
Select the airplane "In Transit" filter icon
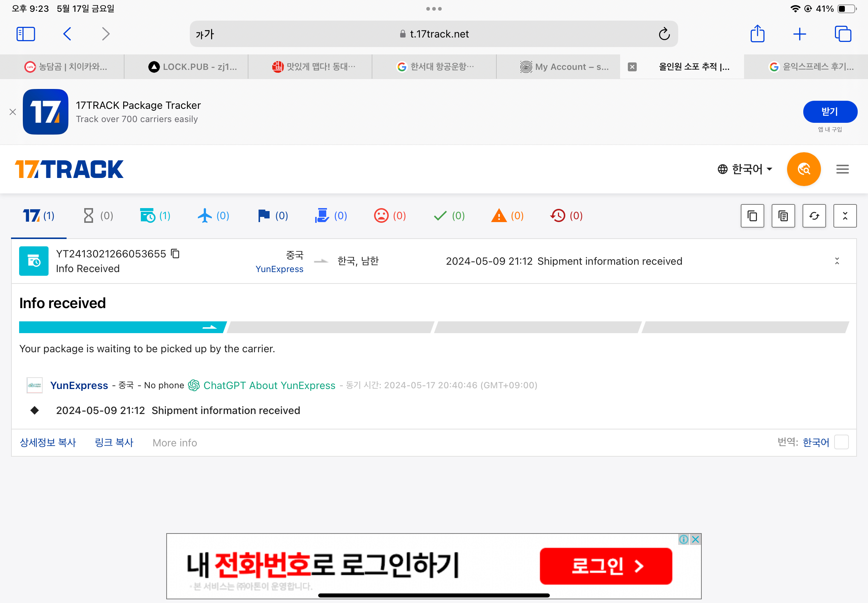(x=204, y=215)
